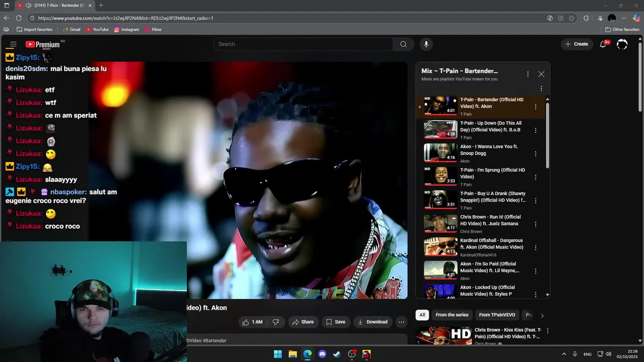Start voice search with microphone icon
The width and height of the screenshot is (644, 362).
point(426,44)
